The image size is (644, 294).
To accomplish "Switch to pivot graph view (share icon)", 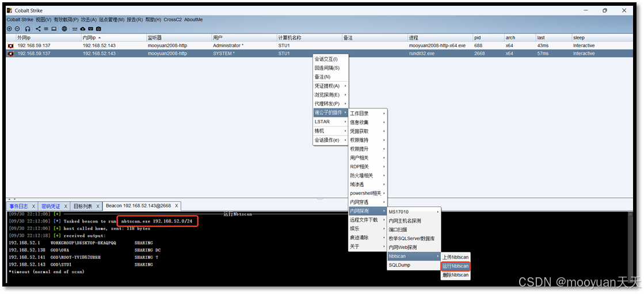I will click(38, 29).
